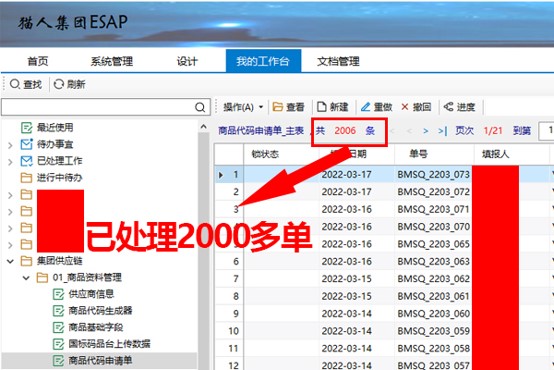The width and height of the screenshot is (554, 370).
Task: Switch to the 文档管理 tab
Action: click(338, 61)
